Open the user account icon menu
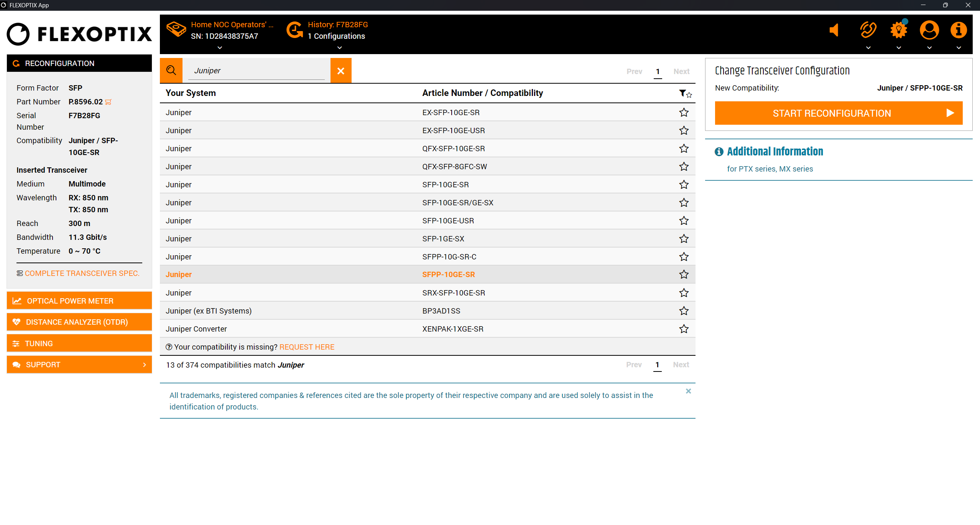The height and width of the screenshot is (525, 980). (929, 30)
